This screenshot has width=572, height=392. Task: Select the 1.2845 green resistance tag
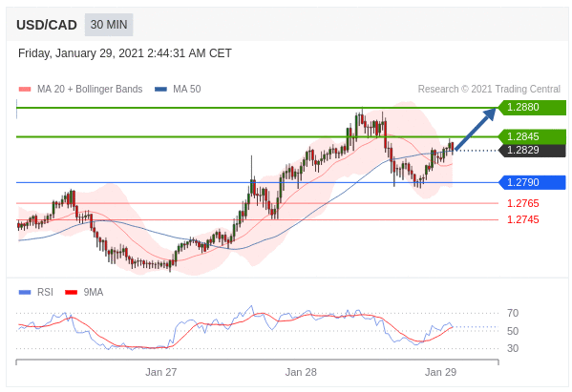[532, 136]
